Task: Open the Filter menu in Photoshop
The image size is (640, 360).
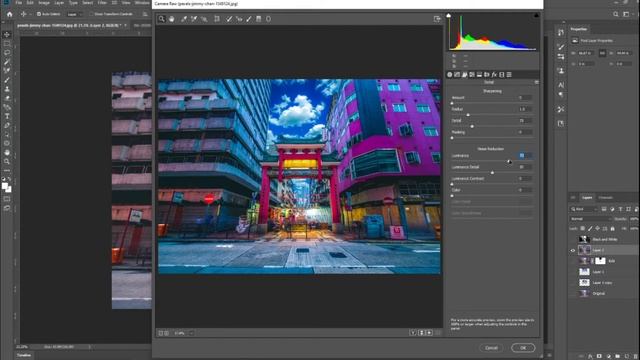Action: pyautogui.click(x=102, y=2)
